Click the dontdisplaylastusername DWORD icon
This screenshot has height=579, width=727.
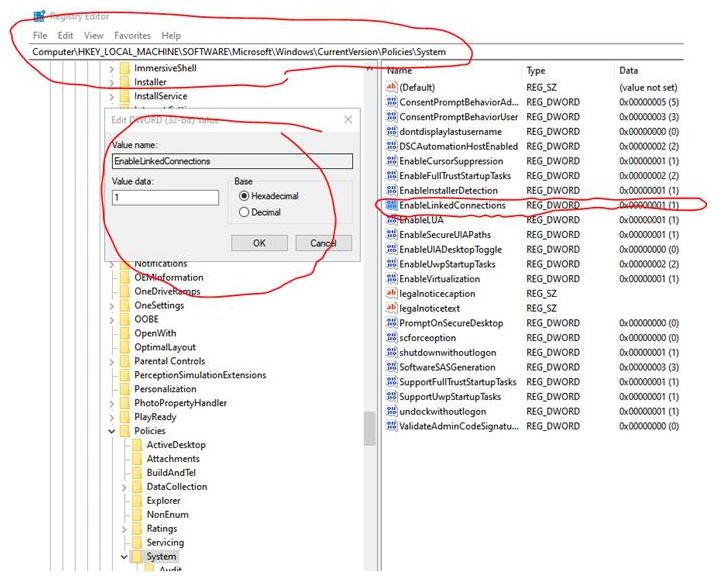(x=391, y=132)
